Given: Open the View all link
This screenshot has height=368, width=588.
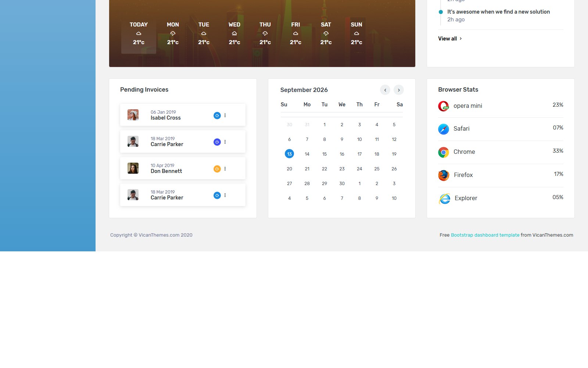Looking at the screenshot, I should (x=450, y=39).
